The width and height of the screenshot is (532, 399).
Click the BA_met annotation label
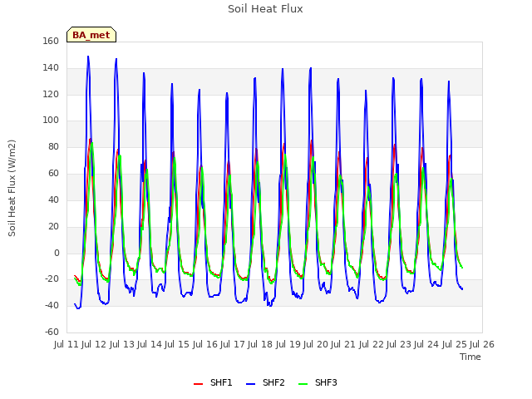[x=91, y=35]
